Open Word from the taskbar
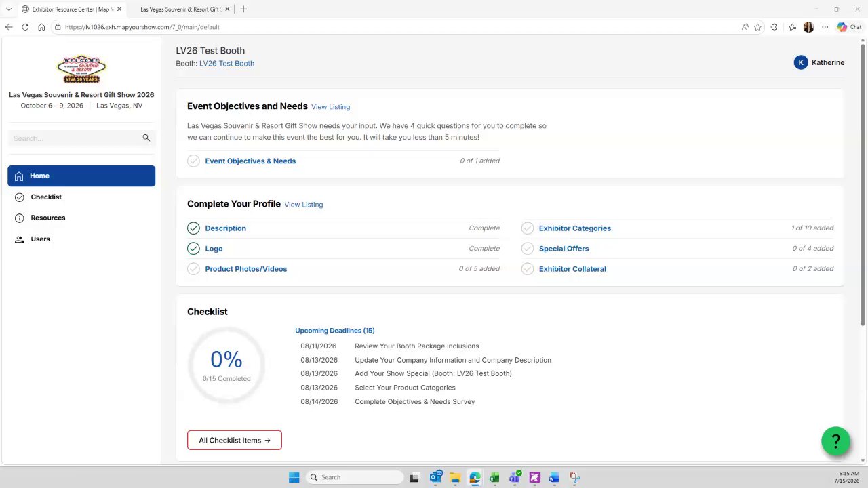The width and height of the screenshot is (868, 488). pyautogui.click(x=554, y=477)
